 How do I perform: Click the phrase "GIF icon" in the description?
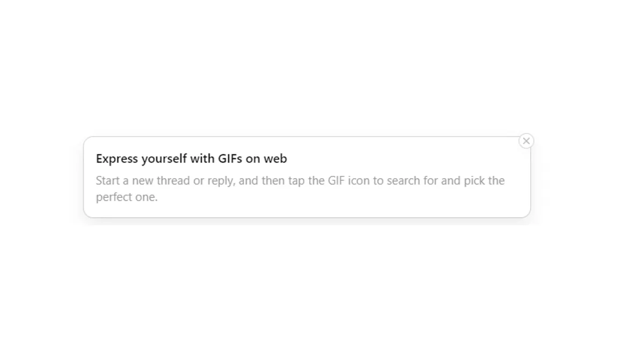349,181
